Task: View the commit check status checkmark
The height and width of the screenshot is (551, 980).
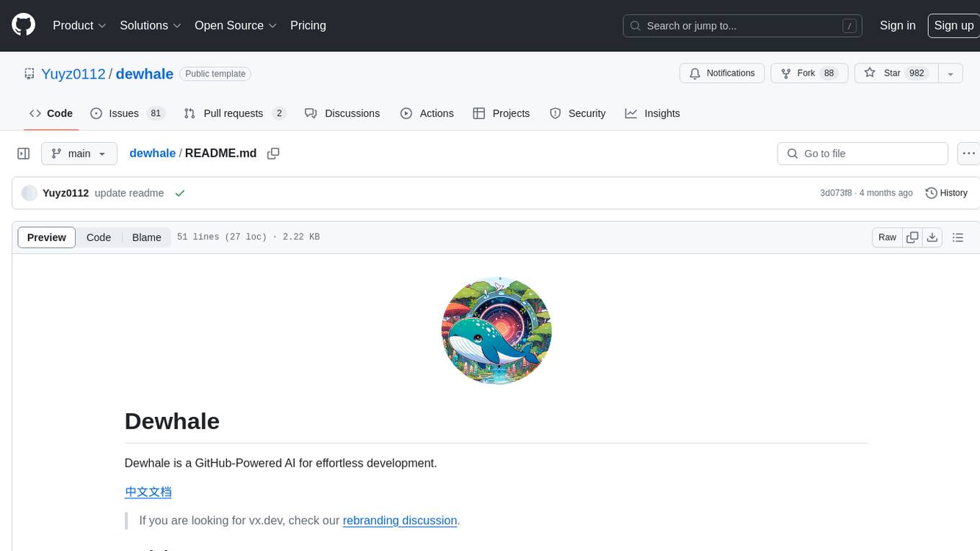Action: pos(179,193)
